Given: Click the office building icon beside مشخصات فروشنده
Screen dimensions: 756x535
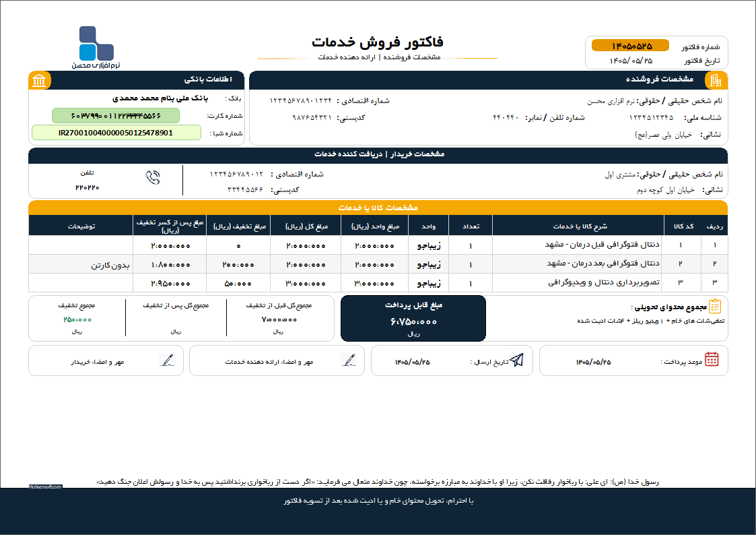Looking at the screenshot, I should click(x=716, y=80).
